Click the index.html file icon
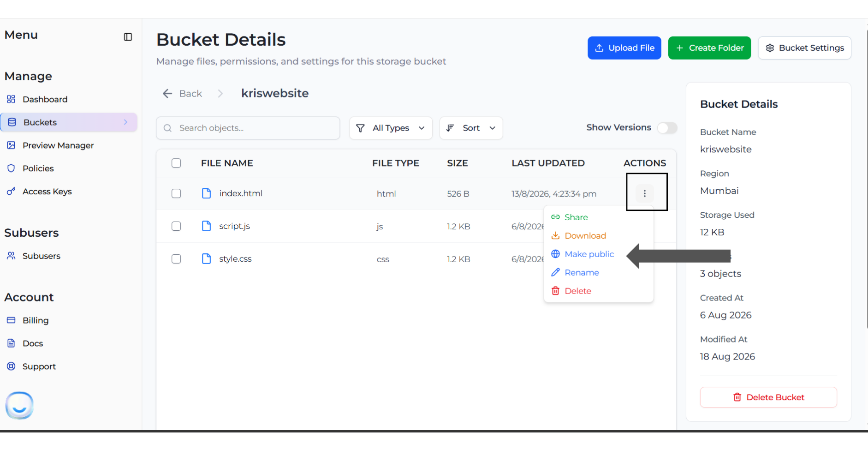The image size is (868, 450). click(207, 193)
